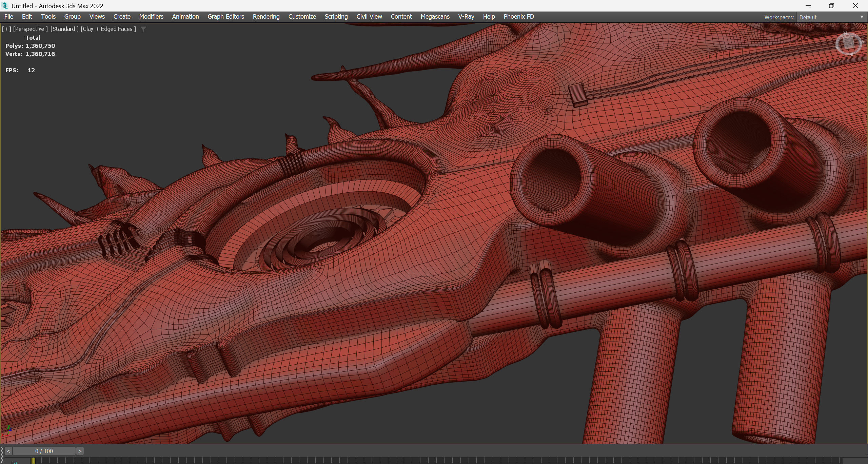Open the Civil View menu
Viewport: 868px width, 464px height.
[x=369, y=17]
